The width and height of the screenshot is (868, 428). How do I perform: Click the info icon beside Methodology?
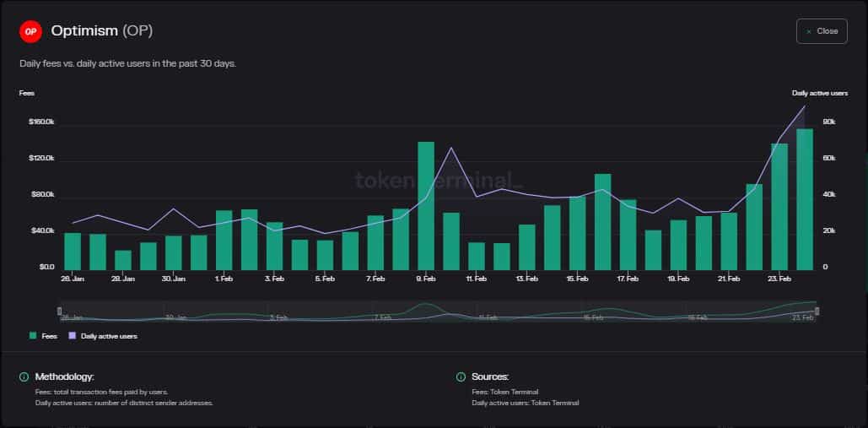[24, 377]
